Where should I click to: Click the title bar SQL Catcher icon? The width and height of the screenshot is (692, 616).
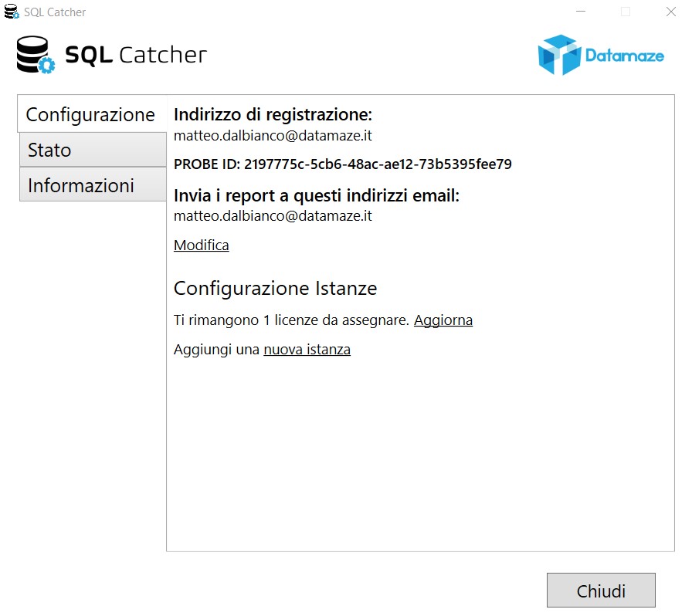(12, 12)
